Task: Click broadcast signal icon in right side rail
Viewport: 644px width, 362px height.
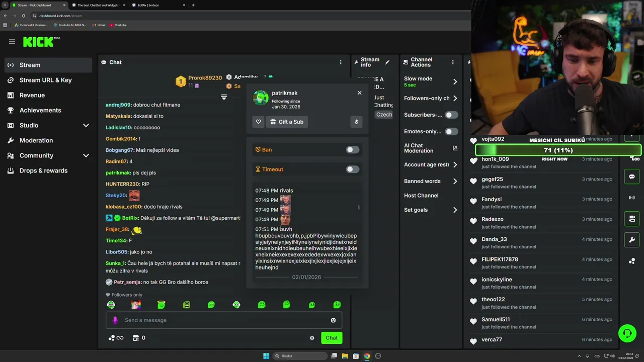Action: [x=632, y=198]
